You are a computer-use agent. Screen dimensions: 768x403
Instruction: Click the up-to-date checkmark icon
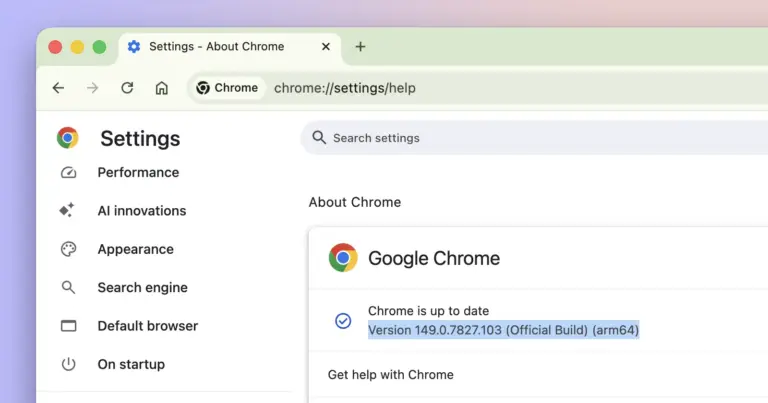click(x=343, y=321)
